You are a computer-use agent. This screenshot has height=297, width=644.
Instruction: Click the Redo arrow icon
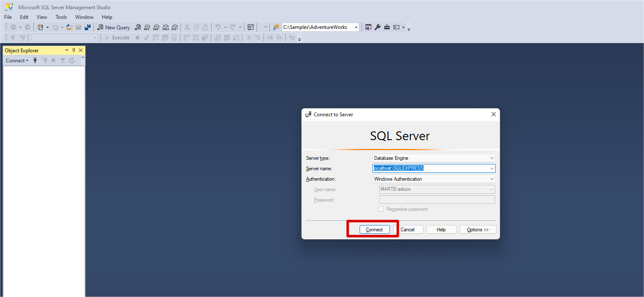click(233, 27)
